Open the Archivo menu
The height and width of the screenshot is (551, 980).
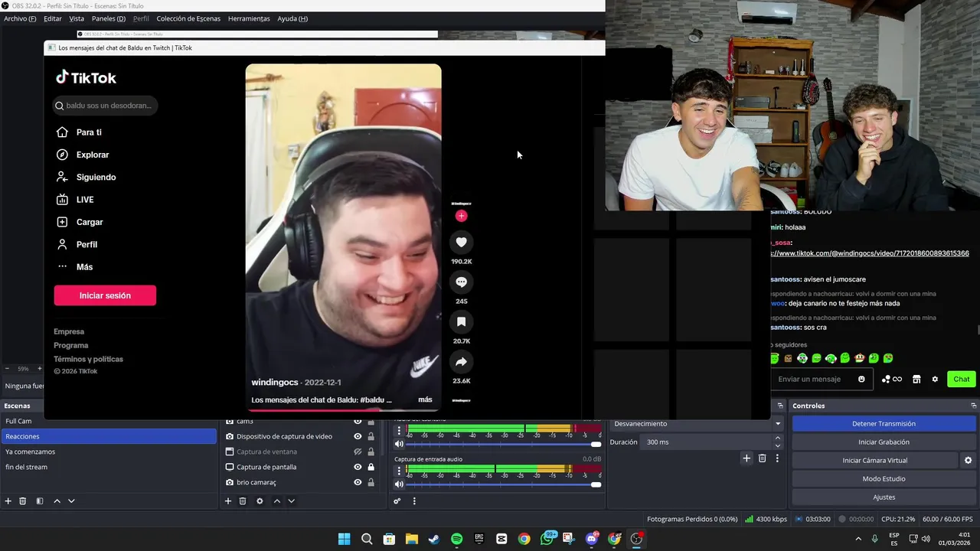pyautogui.click(x=20, y=18)
